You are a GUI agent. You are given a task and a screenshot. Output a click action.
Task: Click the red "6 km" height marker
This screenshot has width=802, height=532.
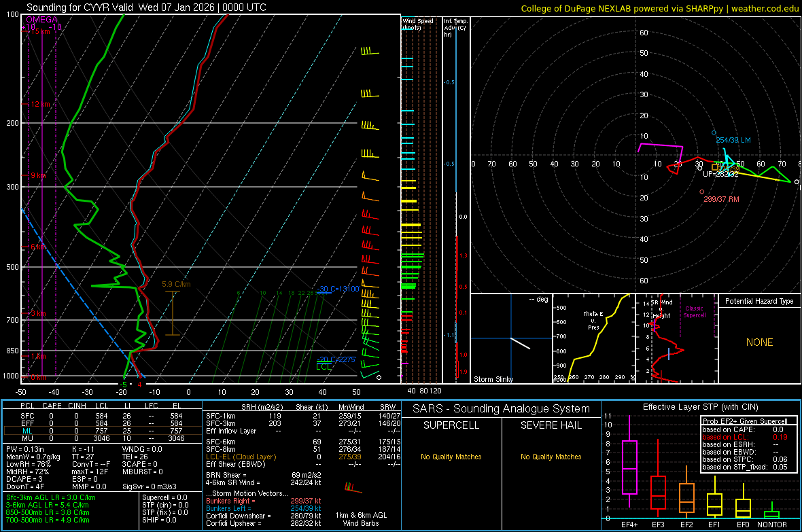pos(38,247)
